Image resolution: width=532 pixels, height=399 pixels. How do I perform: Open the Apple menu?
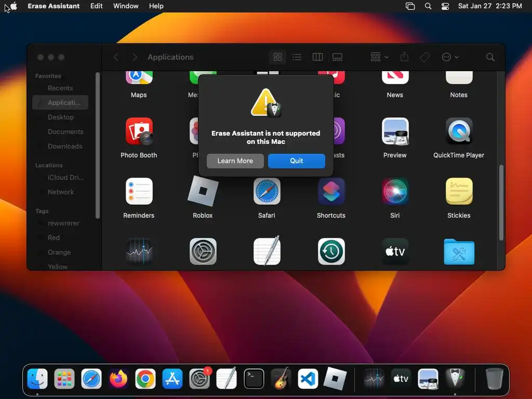(x=14, y=6)
